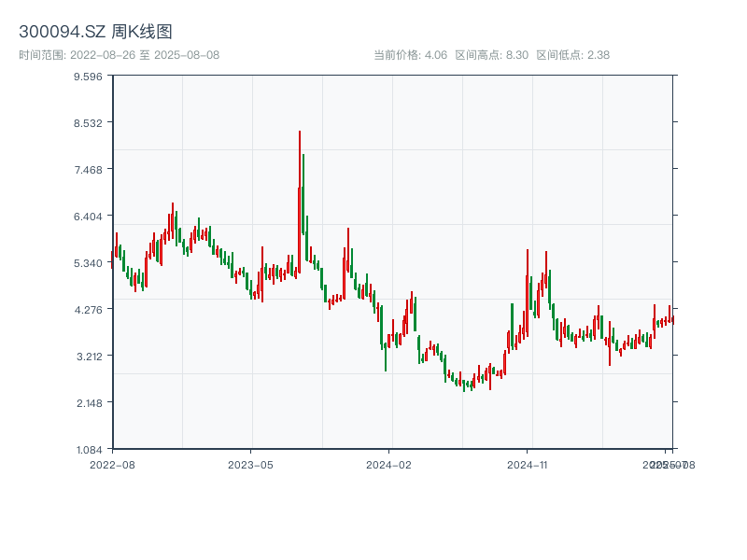This screenshot has height=560, width=747.
Task: Click the y-axis label 5.340
Action: (x=88, y=263)
